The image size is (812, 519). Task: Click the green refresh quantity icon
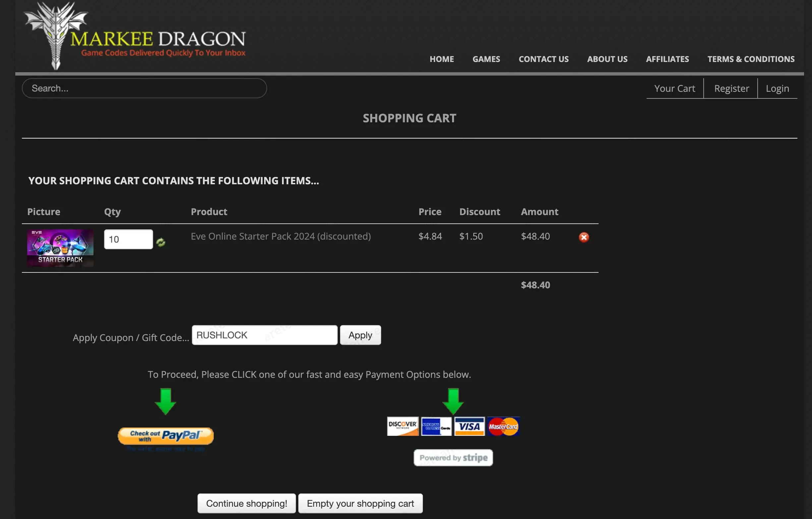click(x=161, y=241)
